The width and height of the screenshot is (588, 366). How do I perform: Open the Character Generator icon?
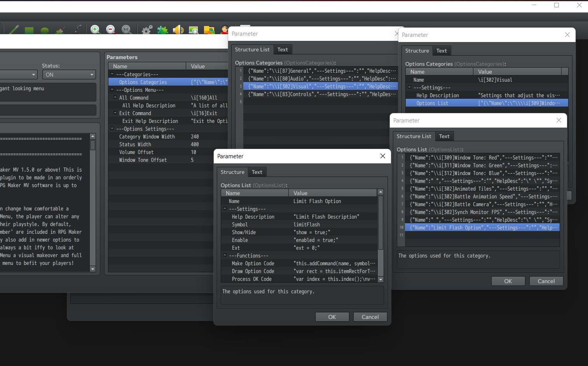coord(224,30)
